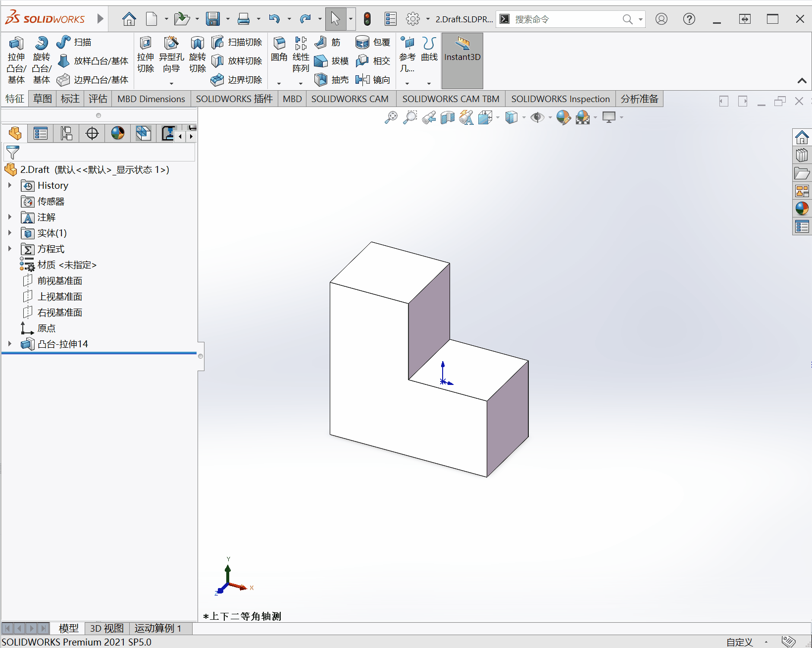Switch to the 草图 (Sketch) tab
This screenshot has width=812, height=648.
[43, 99]
